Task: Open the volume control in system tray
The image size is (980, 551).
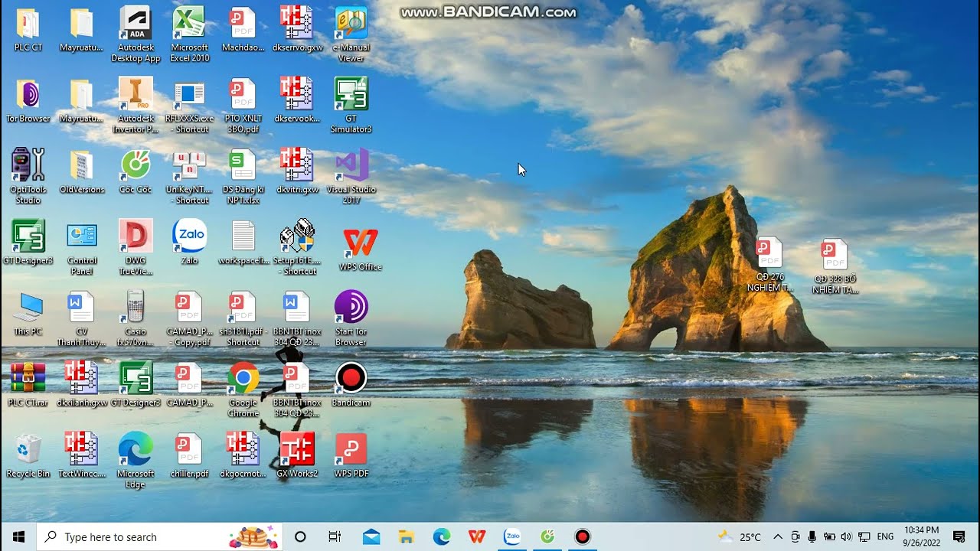Action: 846,536
